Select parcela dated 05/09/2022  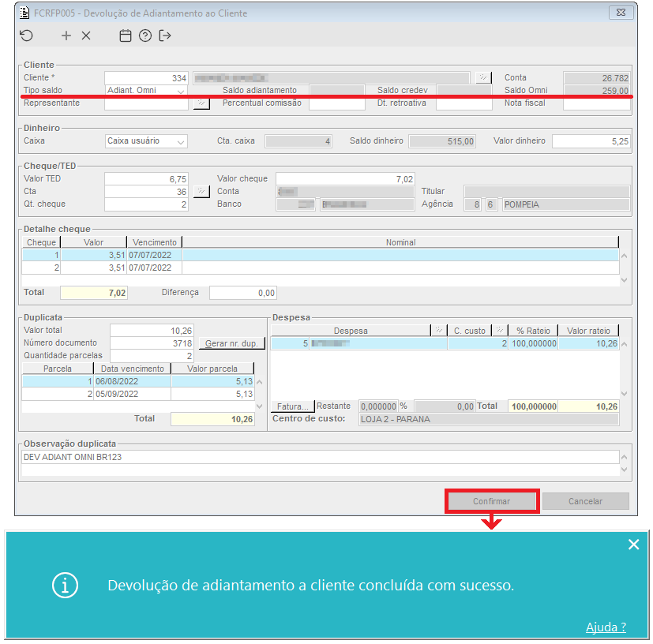(138, 394)
